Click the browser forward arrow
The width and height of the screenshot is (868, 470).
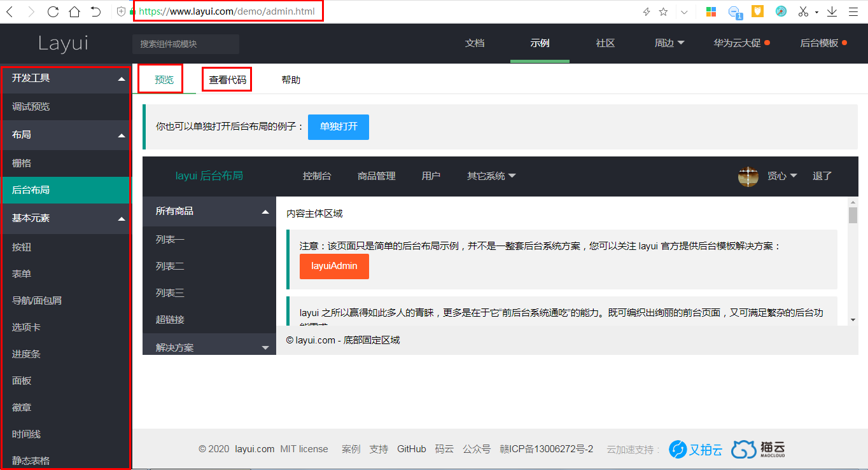pyautogui.click(x=31, y=11)
